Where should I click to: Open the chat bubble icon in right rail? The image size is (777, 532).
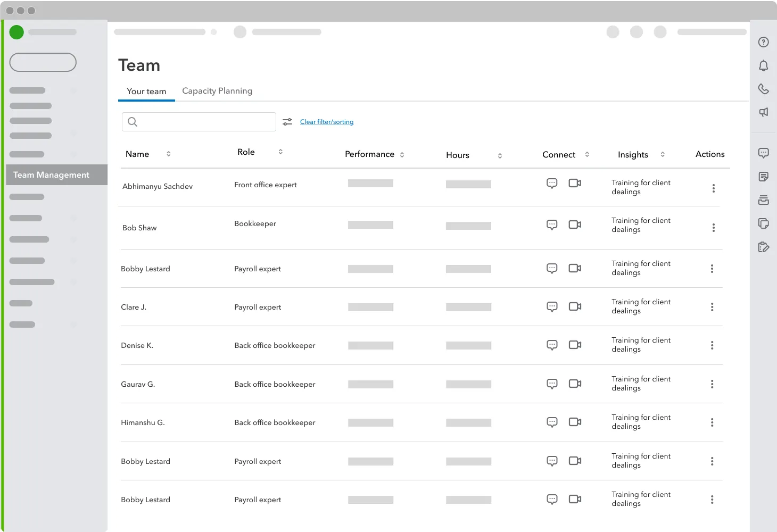point(763,153)
